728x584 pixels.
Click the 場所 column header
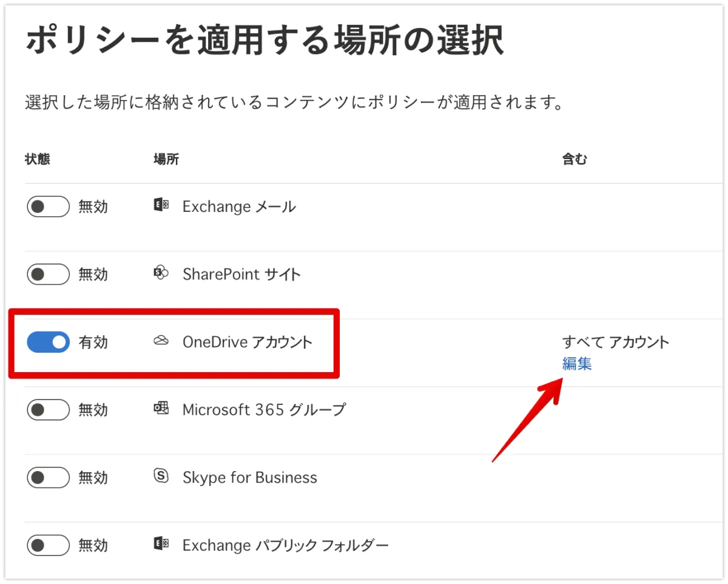[x=166, y=160]
